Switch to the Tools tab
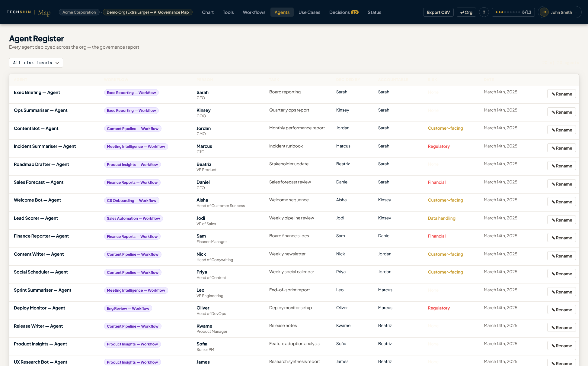 tap(228, 12)
